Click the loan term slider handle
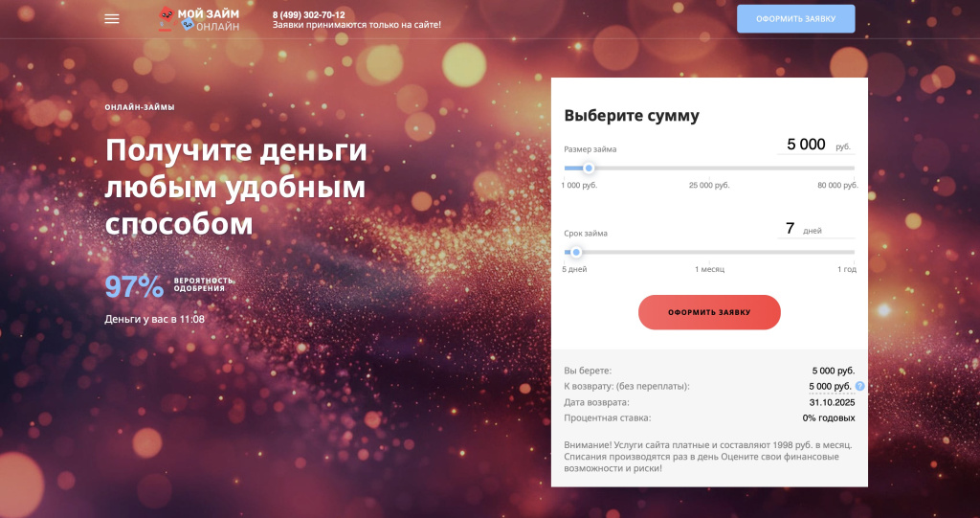Screen dimensions: 980x518 click(x=576, y=252)
